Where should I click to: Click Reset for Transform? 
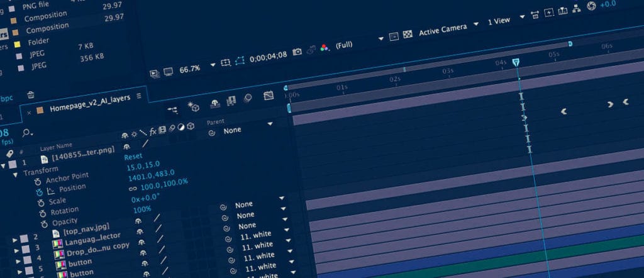[x=133, y=157]
